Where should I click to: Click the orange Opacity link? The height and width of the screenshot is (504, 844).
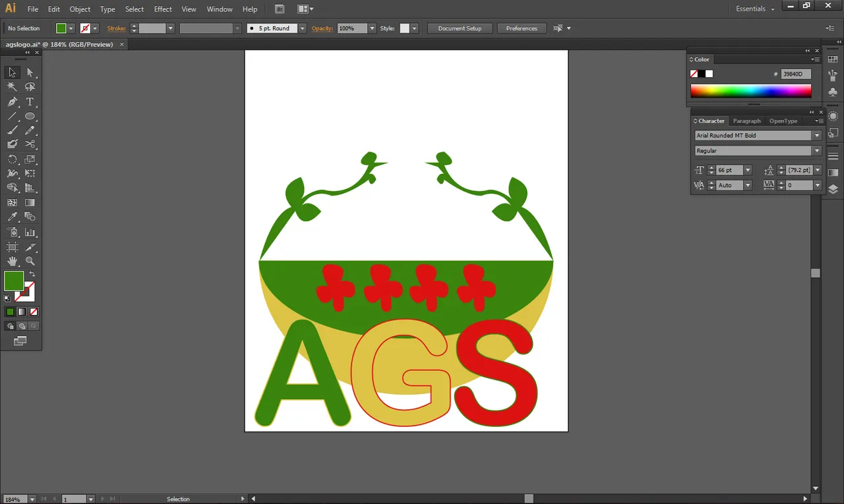(322, 28)
